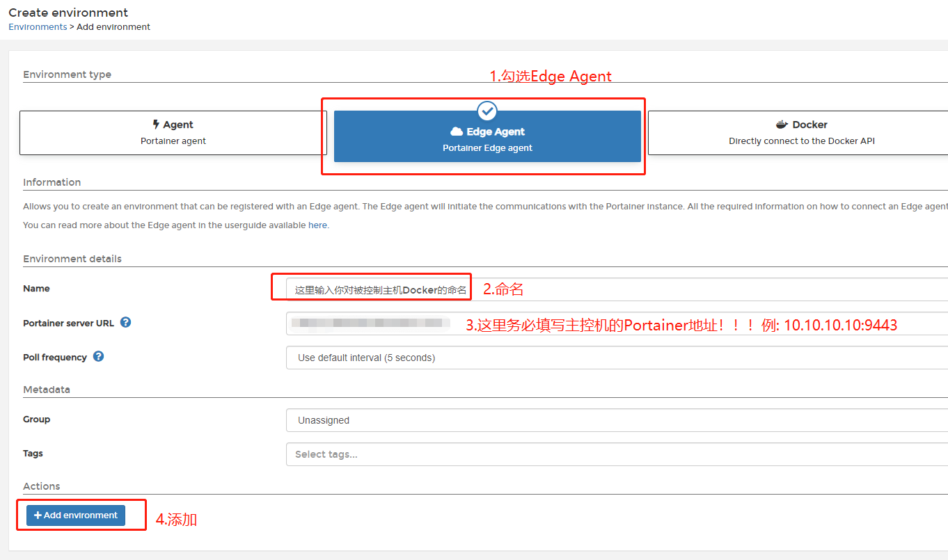Click the Information section heading
948x560 pixels.
coord(52,182)
